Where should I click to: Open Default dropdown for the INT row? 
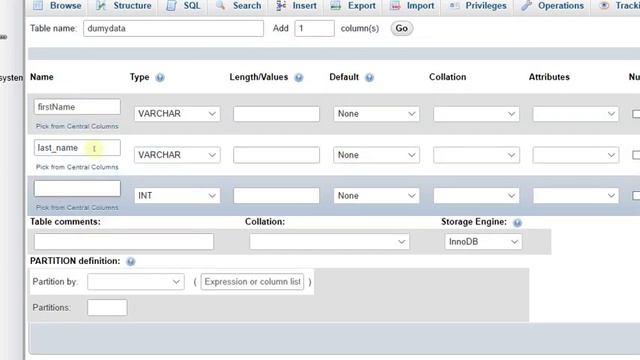pos(376,196)
